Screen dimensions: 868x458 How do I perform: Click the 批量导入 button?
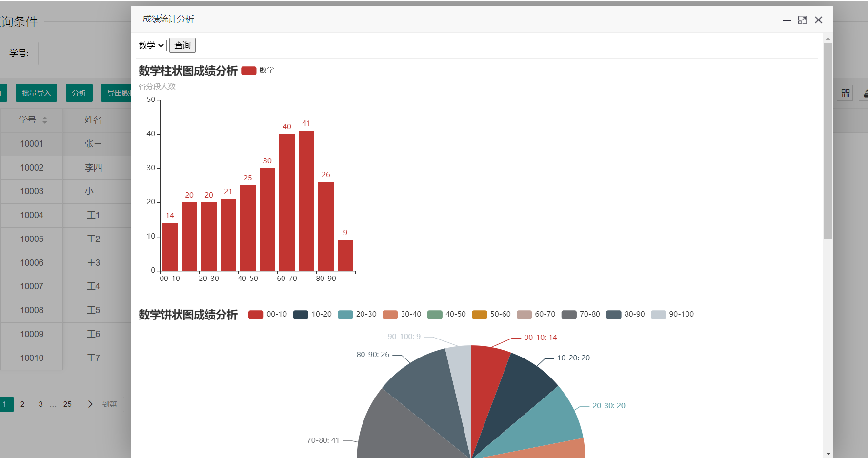(x=36, y=93)
